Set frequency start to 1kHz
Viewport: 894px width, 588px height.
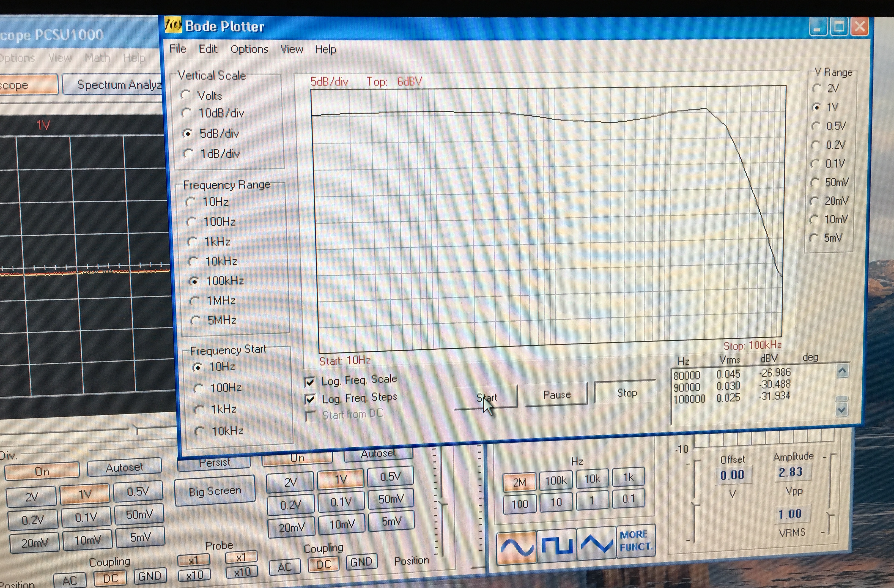(x=199, y=410)
